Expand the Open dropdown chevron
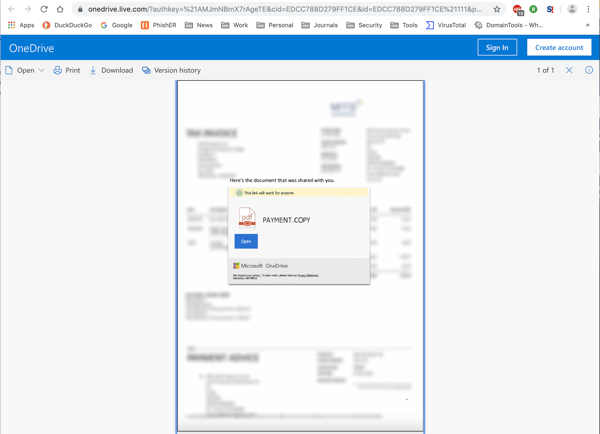The height and width of the screenshot is (434, 600). [41, 71]
